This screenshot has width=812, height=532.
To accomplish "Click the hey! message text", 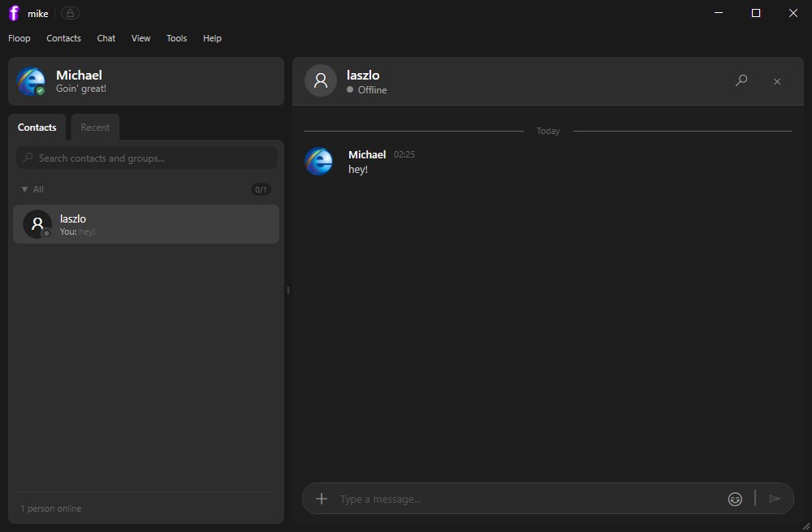I will 358,170.
